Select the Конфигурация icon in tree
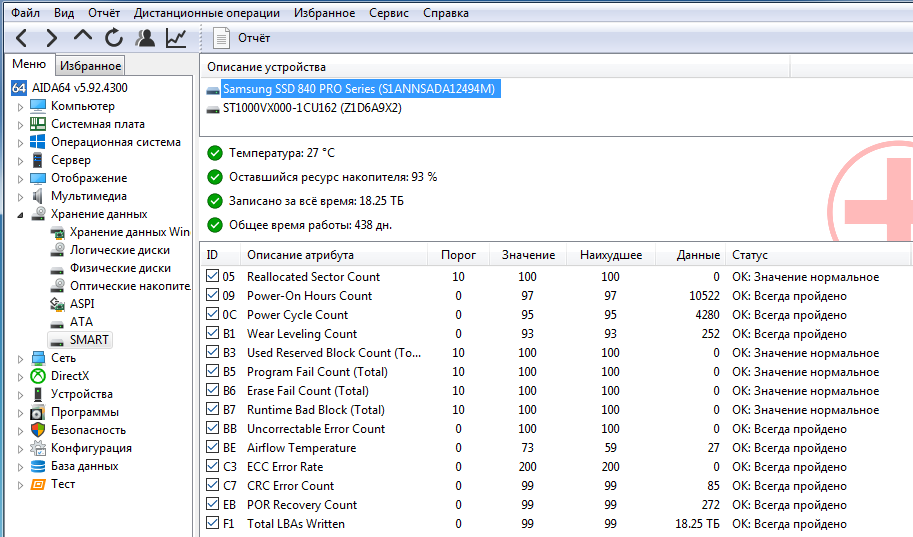Screen dimensions: 913x537 [x=38, y=448]
